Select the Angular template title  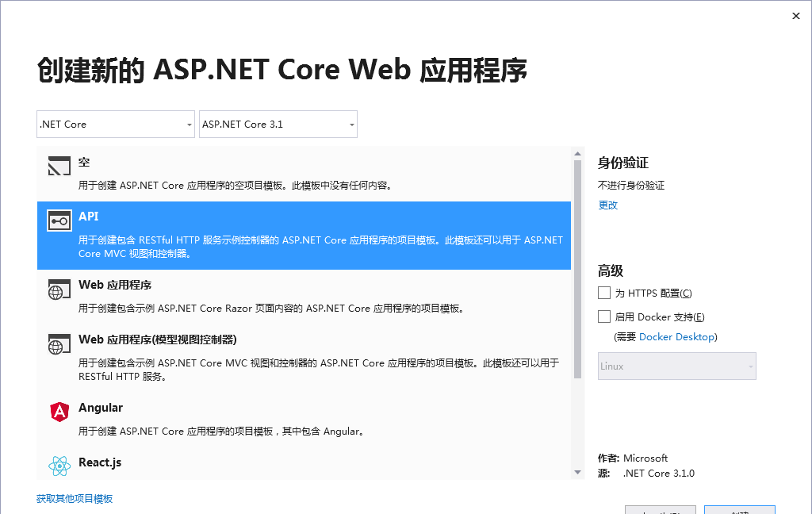click(101, 408)
